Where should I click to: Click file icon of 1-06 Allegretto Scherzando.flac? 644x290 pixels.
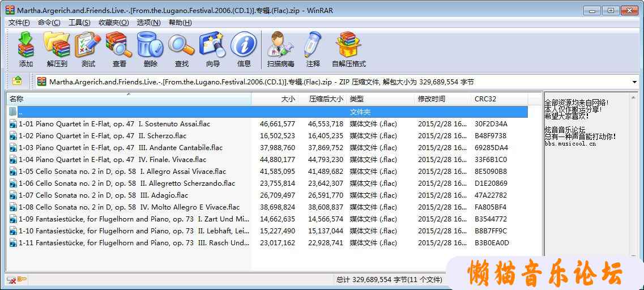13,183
